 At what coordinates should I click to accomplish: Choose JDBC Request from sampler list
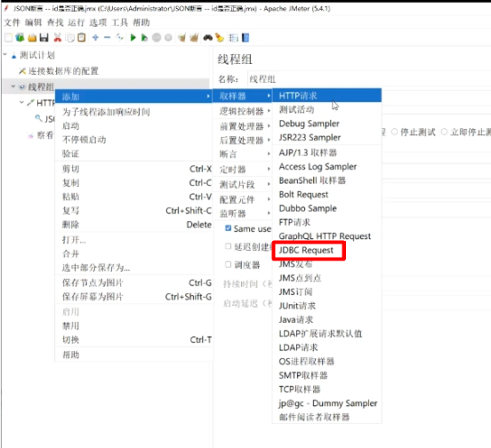click(x=327, y=251)
